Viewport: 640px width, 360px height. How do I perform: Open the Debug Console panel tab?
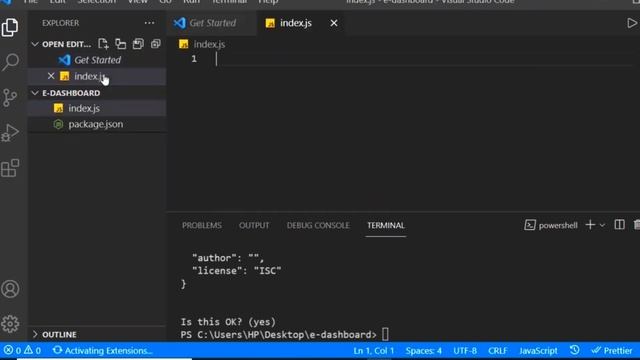(318, 225)
